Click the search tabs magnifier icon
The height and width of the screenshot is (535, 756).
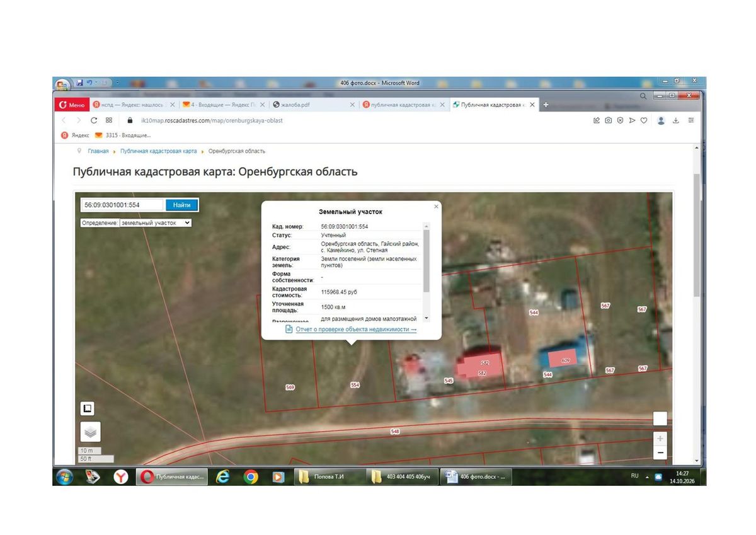[x=643, y=96]
